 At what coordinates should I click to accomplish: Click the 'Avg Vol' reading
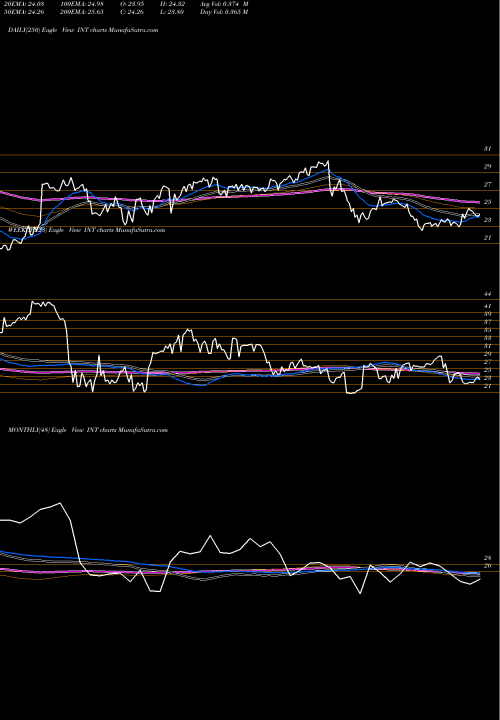(224, 4)
